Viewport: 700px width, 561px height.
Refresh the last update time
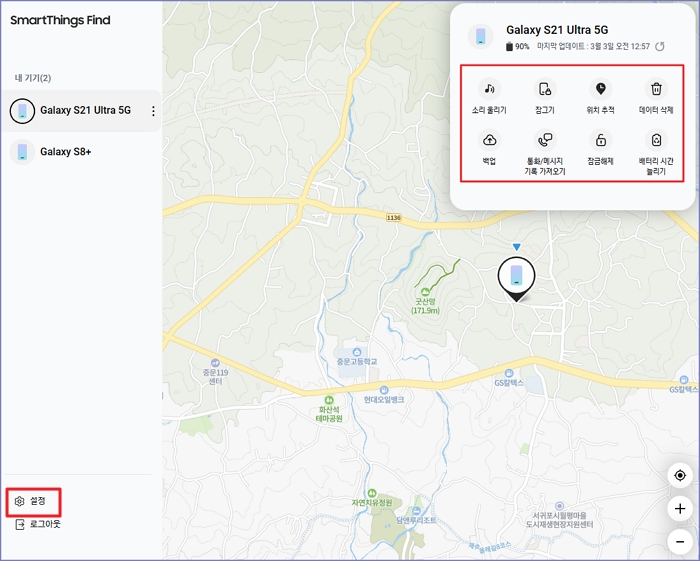(x=660, y=46)
